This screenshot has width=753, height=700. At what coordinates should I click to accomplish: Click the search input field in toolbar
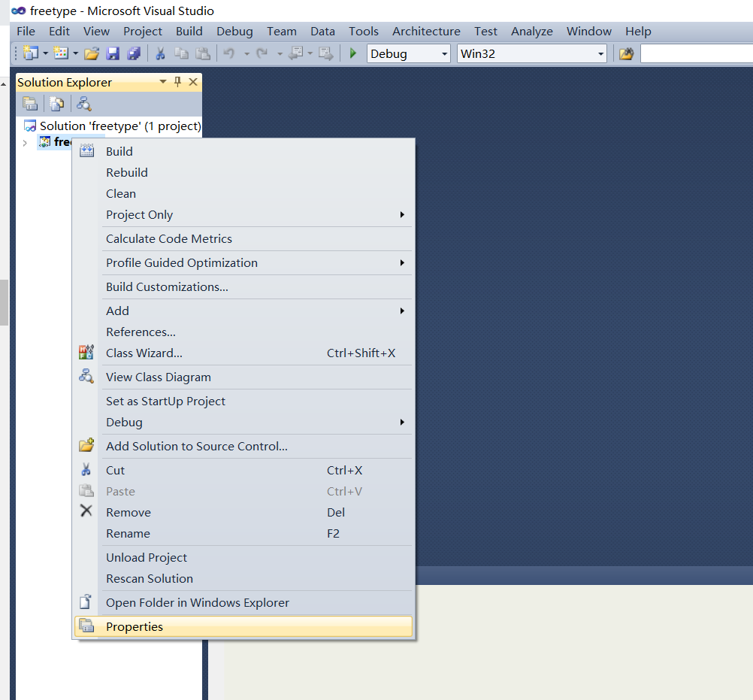tap(696, 54)
